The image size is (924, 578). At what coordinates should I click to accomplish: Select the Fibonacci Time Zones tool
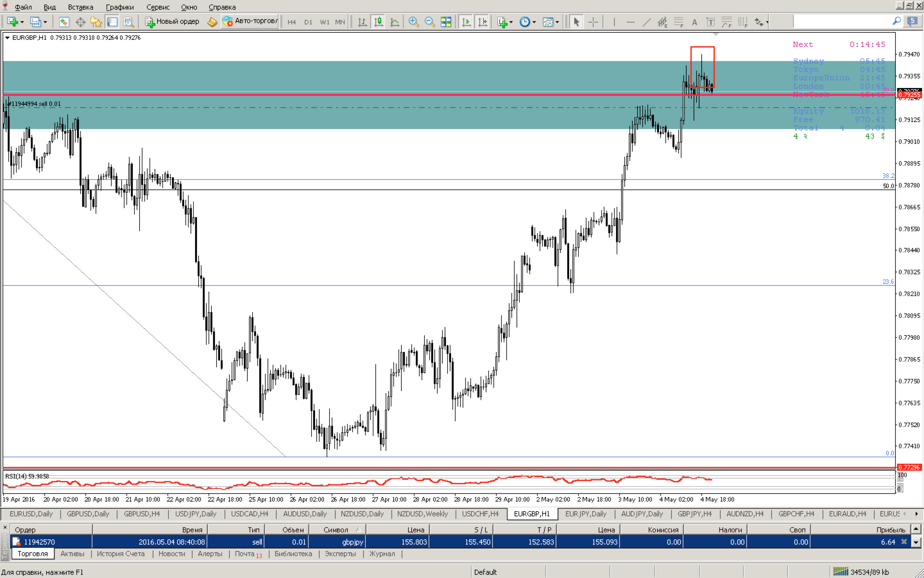point(743,22)
